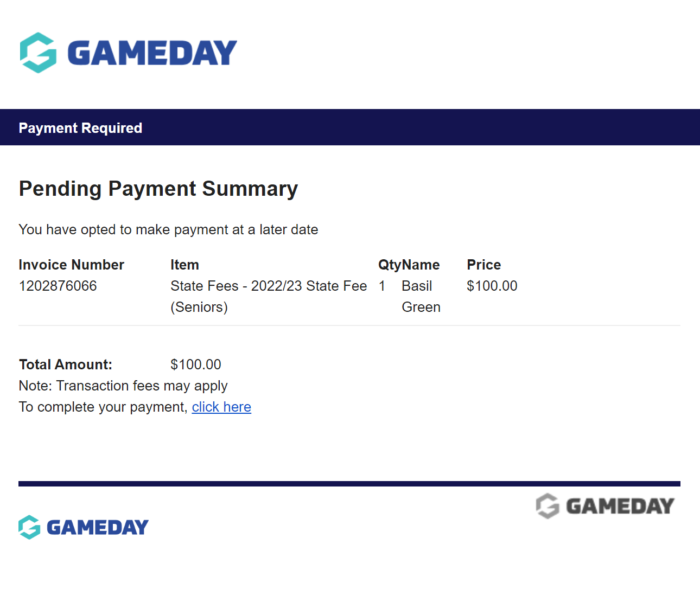Click the $100.00 total amount value
The width and height of the screenshot is (700, 589).
pyautogui.click(x=195, y=364)
